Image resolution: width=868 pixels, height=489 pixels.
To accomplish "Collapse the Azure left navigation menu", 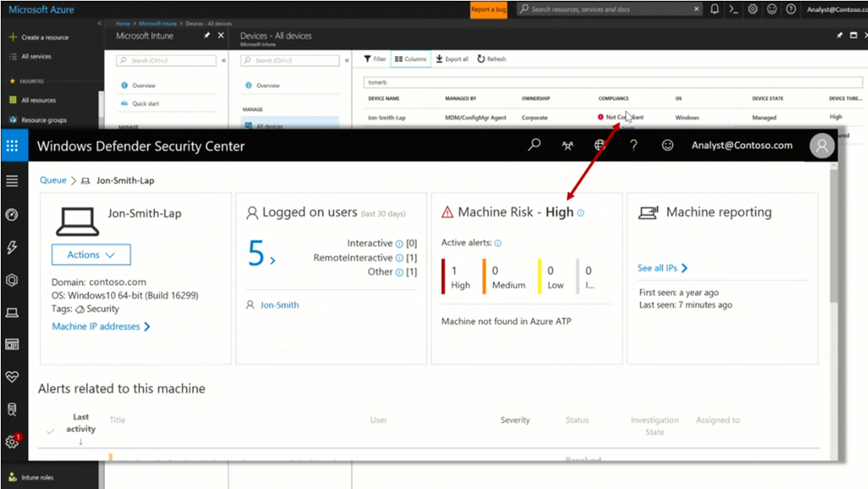I will [x=99, y=23].
